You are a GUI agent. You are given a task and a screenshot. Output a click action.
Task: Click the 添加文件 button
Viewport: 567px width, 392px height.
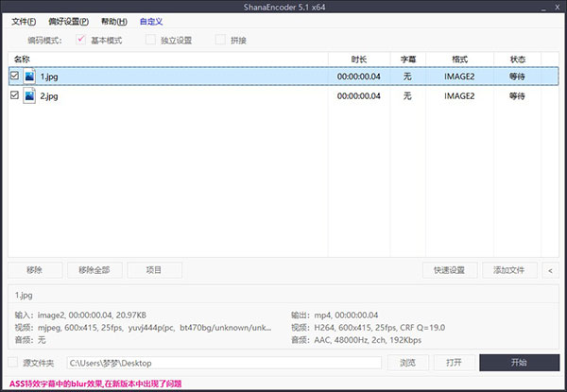(x=509, y=270)
